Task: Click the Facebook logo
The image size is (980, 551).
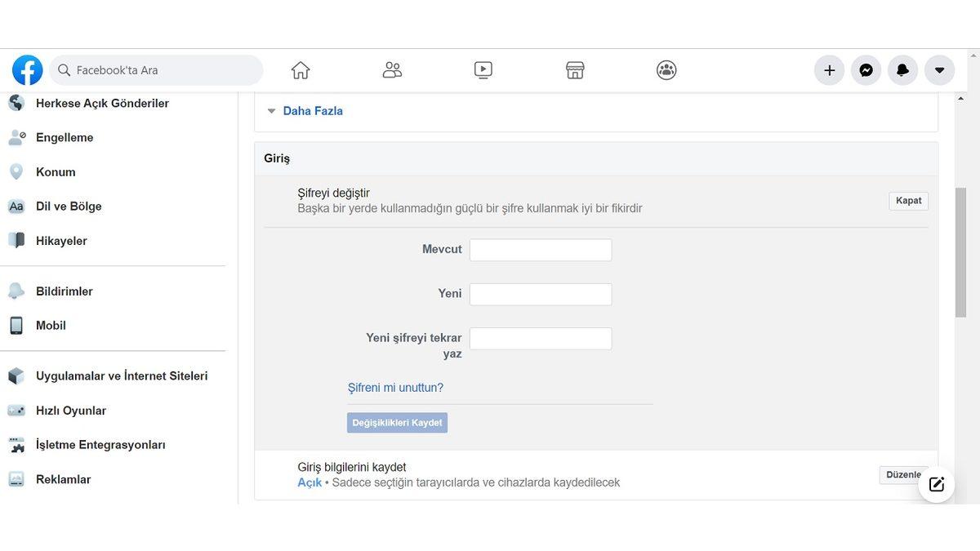Action: pyautogui.click(x=27, y=69)
